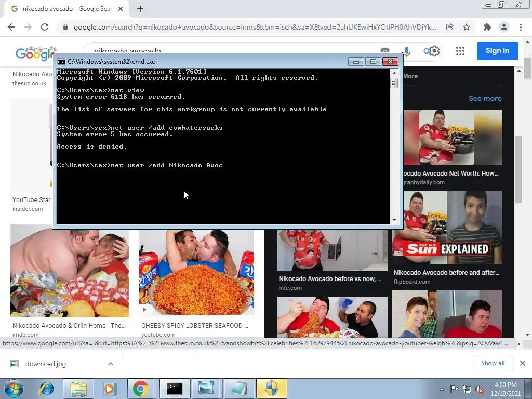
Task: Click Show all downloads
Action: (x=493, y=363)
